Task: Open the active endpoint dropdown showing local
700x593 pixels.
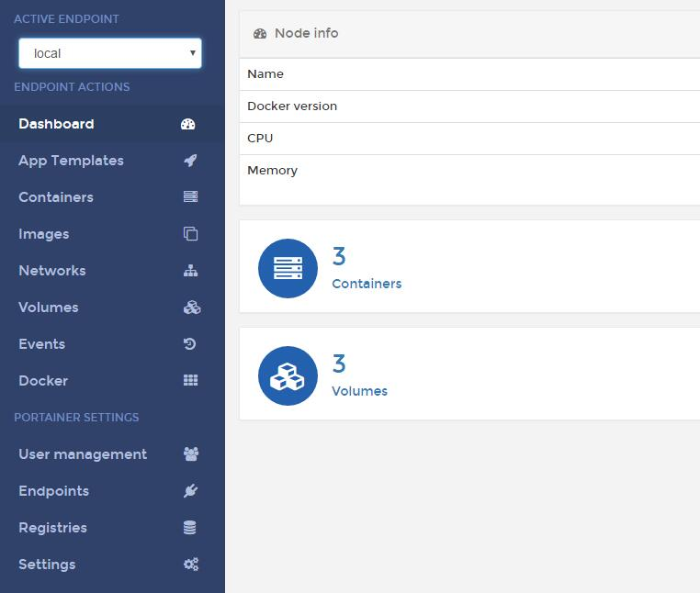Action: pyautogui.click(x=110, y=53)
